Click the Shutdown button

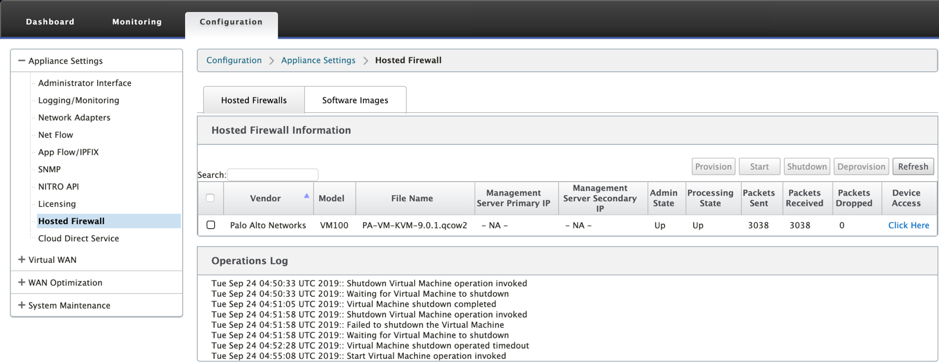pyautogui.click(x=807, y=167)
